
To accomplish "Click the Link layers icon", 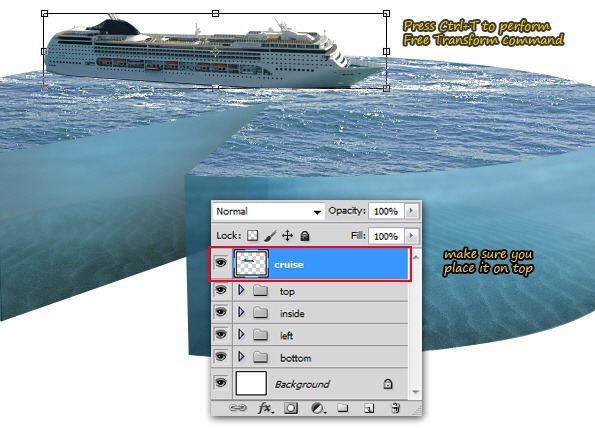I will coord(238,408).
